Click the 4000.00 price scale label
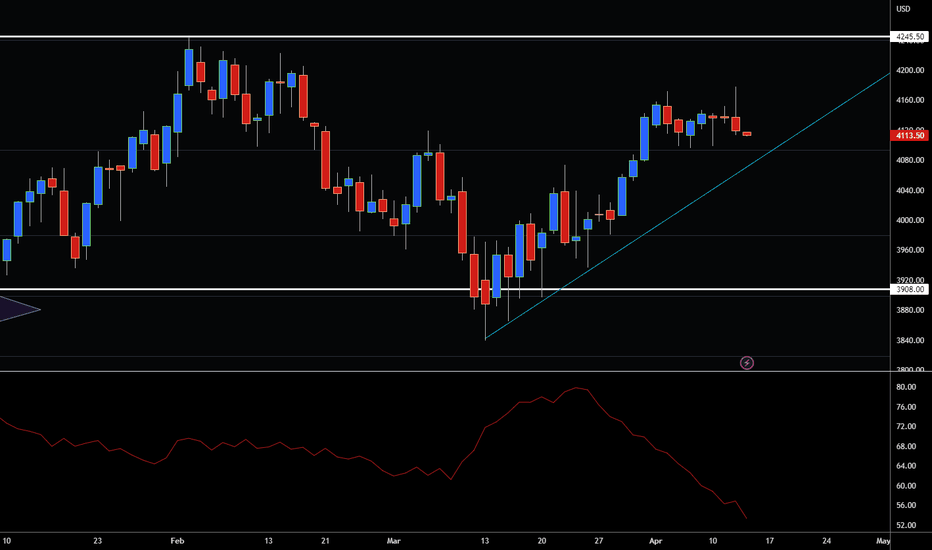This screenshot has width=932, height=550. (910, 220)
